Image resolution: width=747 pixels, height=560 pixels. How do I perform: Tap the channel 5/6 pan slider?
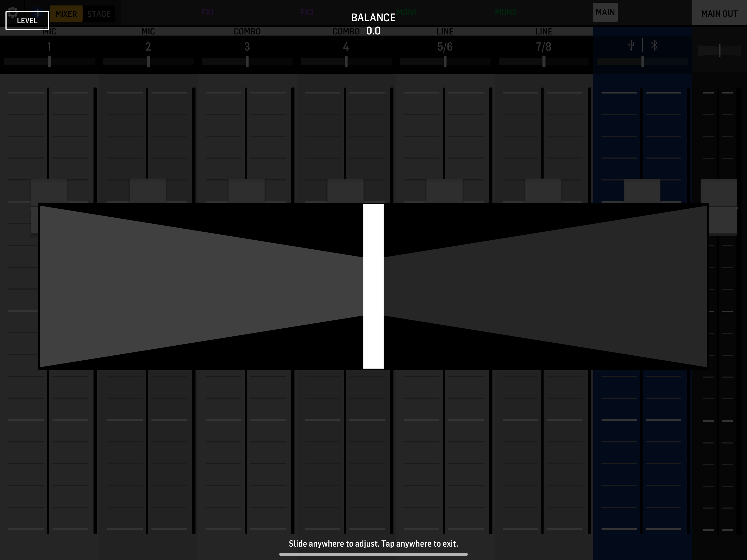(x=445, y=62)
